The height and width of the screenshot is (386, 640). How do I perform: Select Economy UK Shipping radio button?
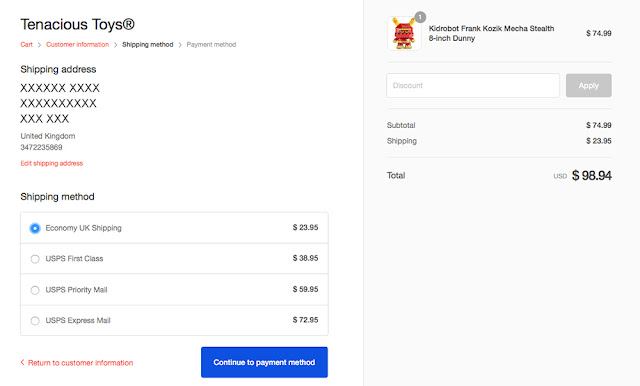[x=35, y=228]
